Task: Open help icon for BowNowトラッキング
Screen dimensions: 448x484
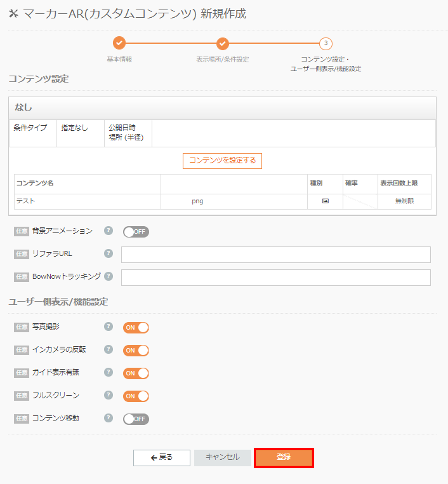Action: pyautogui.click(x=108, y=276)
